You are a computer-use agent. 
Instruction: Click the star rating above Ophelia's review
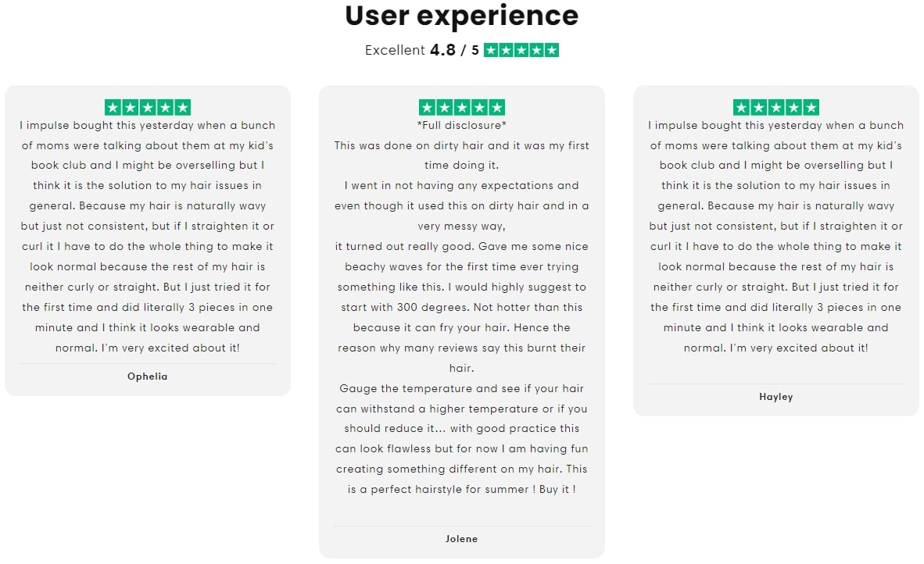(x=147, y=107)
